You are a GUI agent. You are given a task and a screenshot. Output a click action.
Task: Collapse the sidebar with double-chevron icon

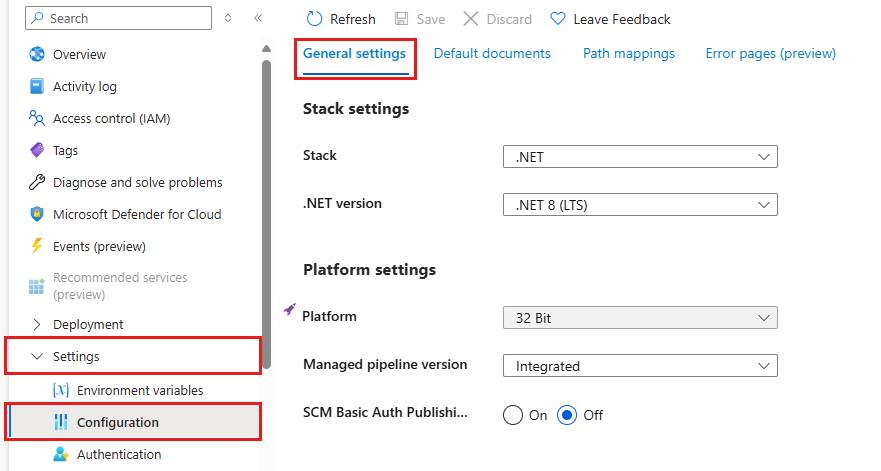[258, 18]
